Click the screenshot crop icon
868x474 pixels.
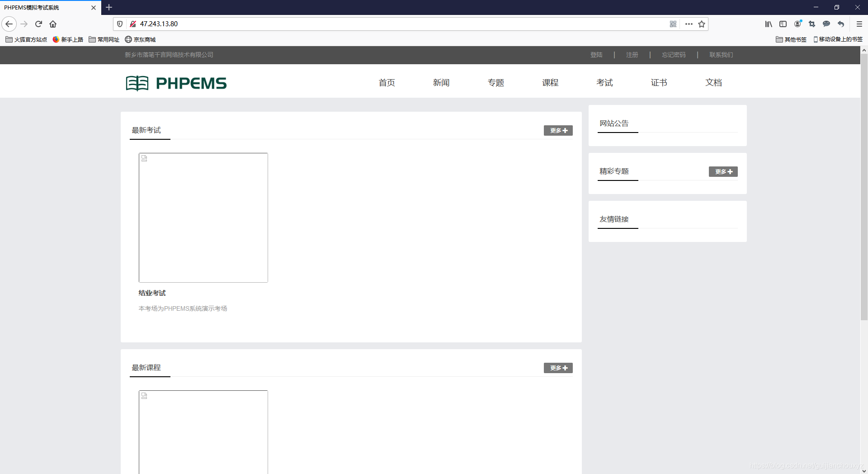tap(812, 24)
